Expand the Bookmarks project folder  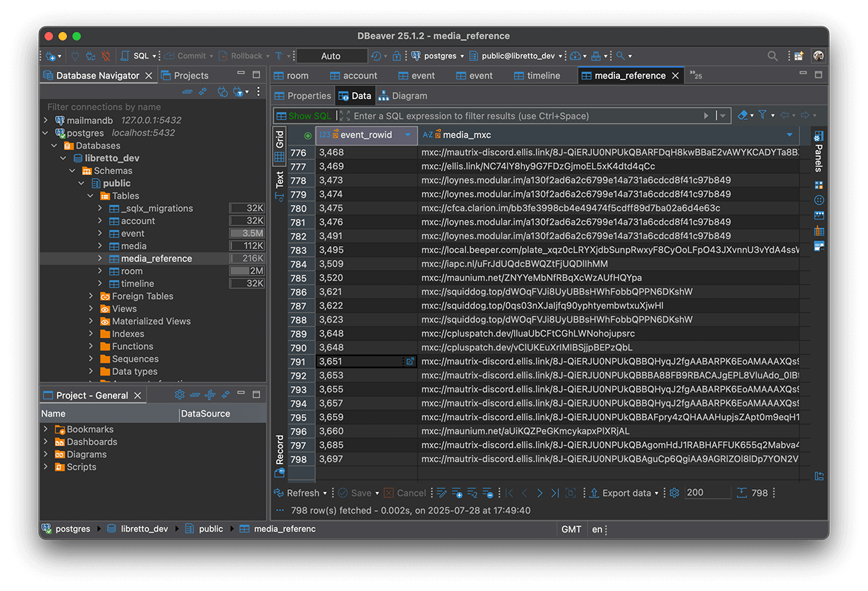[46, 429]
